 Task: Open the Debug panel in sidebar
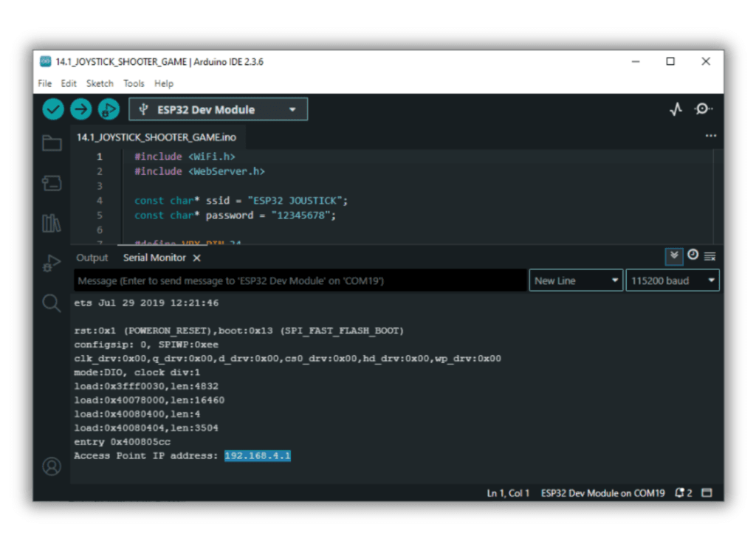(x=52, y=263)
